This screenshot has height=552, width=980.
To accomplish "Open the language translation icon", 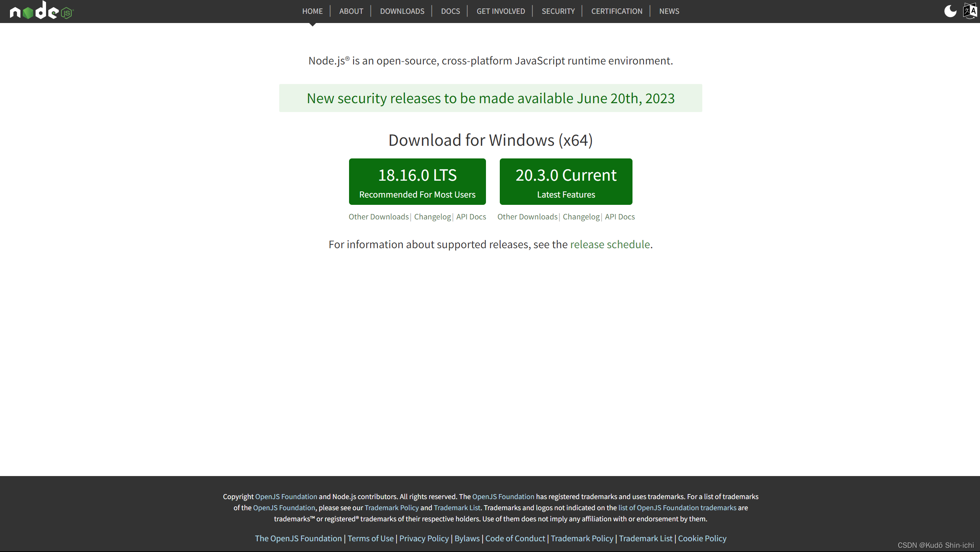I will tap(970, 11).
